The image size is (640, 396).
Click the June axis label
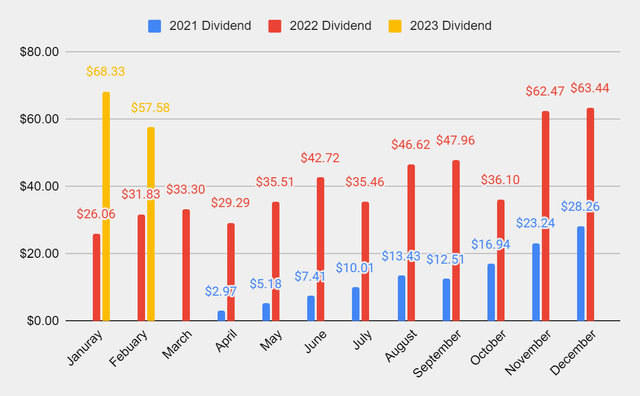316,341
